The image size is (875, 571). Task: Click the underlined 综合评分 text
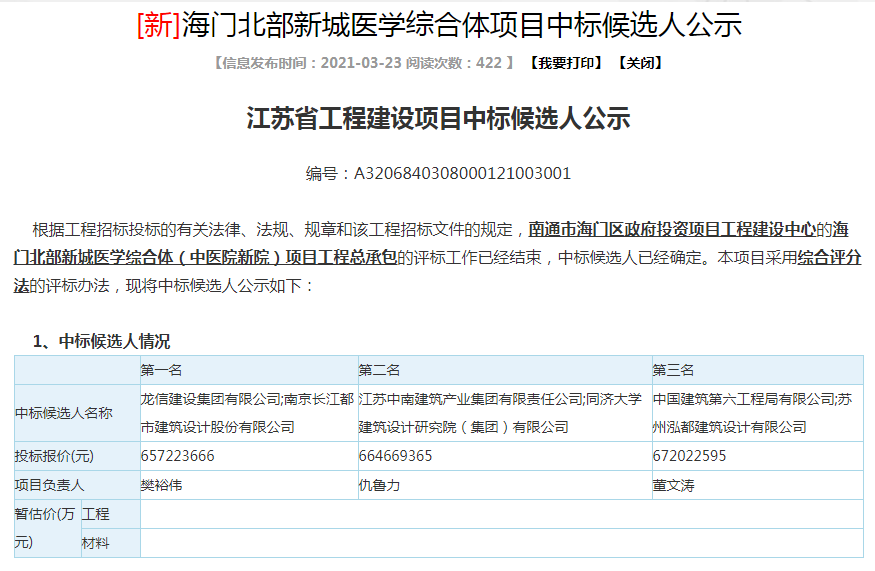click(830, 257)
